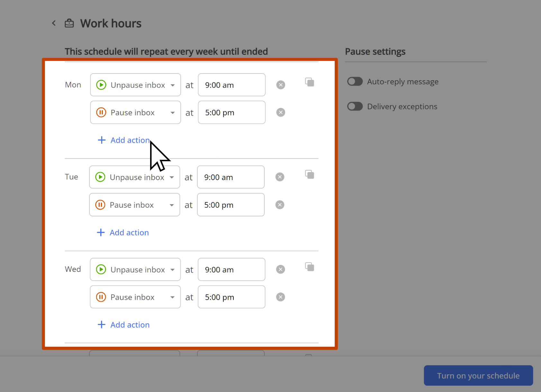Open Monday's Pause inbox action dropdown
Screen dimensions: 541x392
pyautogui.click(x=135, y=112)
